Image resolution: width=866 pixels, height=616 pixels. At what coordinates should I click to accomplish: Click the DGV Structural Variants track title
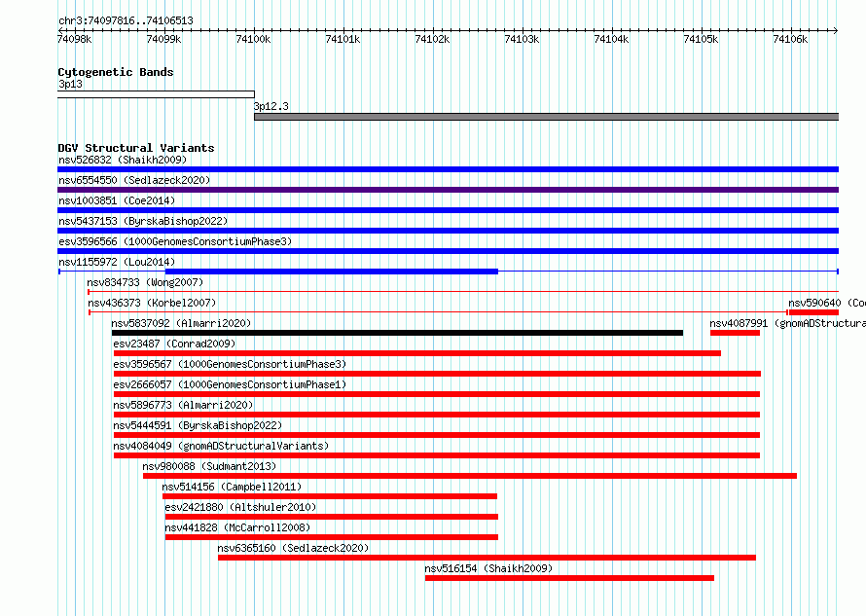tap(136, 148)
